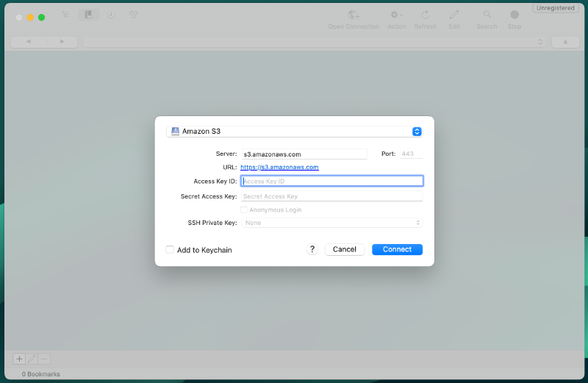Click the Cancel button
Screen dimensions: 588x383
coord(345,249)
